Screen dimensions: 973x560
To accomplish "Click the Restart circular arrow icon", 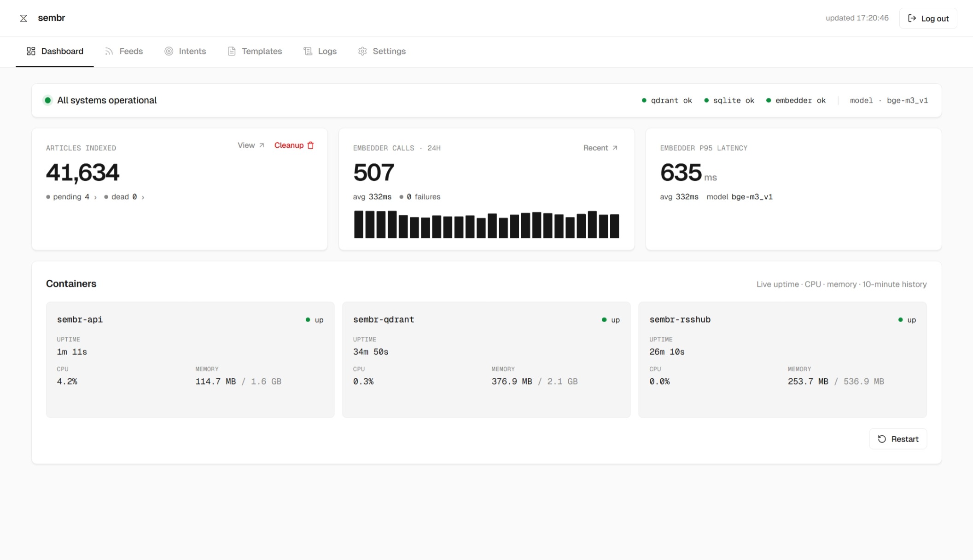I will (x=882, y=439).
